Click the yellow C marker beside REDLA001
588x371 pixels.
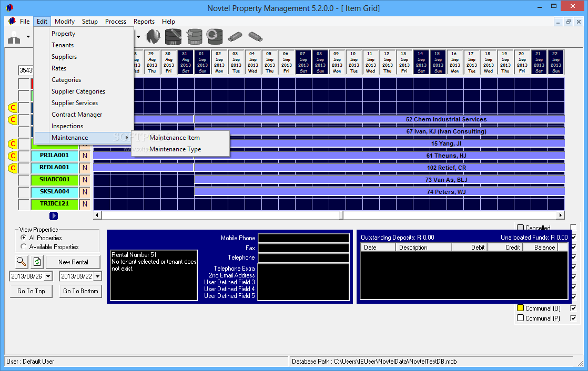(x=13, y=168)
